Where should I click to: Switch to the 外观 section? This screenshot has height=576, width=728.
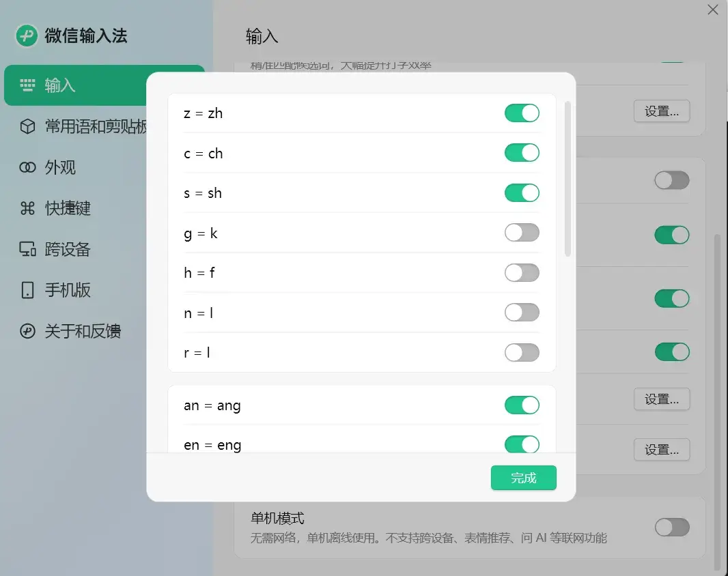75,167
